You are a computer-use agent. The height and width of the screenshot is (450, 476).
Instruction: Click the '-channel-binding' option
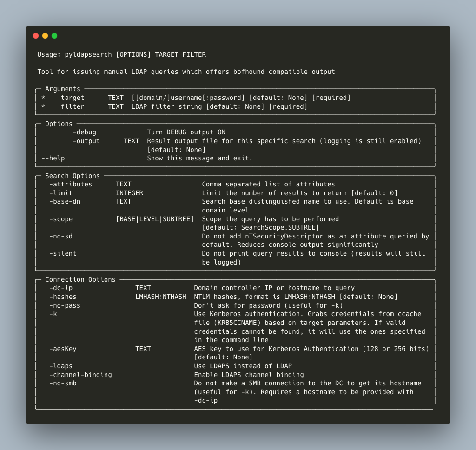pos(80,375)
